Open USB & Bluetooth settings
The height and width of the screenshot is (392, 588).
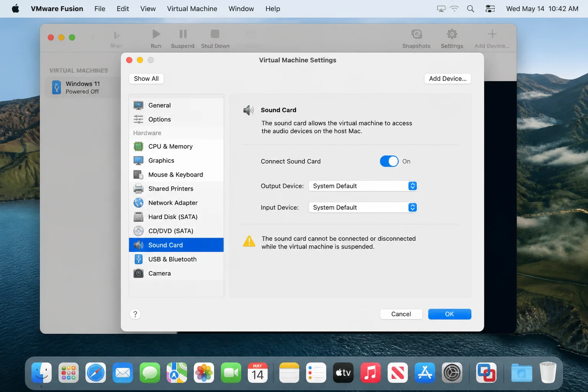coord(176,259)
